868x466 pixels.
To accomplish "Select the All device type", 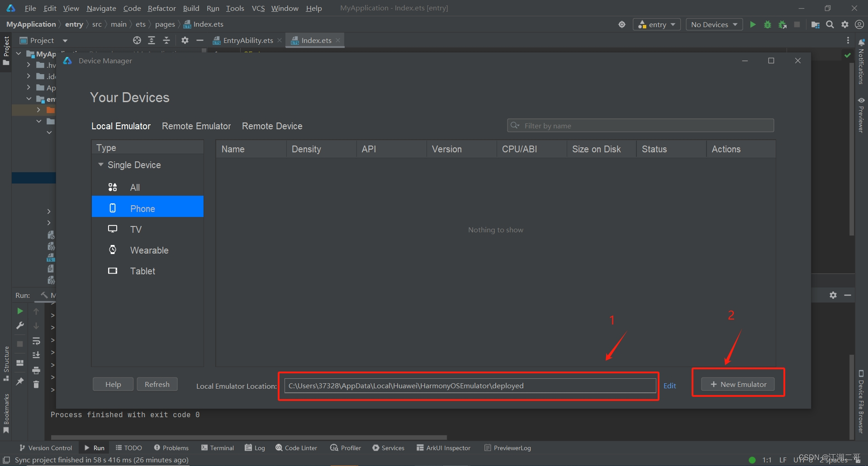I will coord(147,187).
